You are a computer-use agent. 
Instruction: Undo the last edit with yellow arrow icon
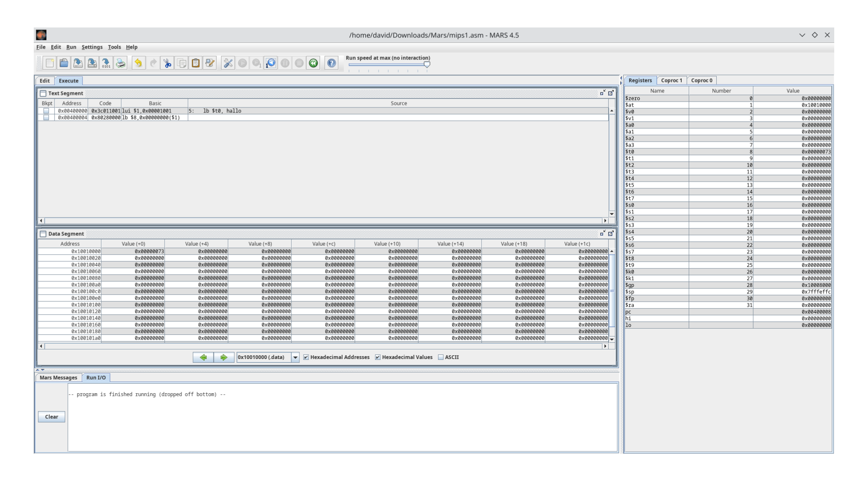138,63
